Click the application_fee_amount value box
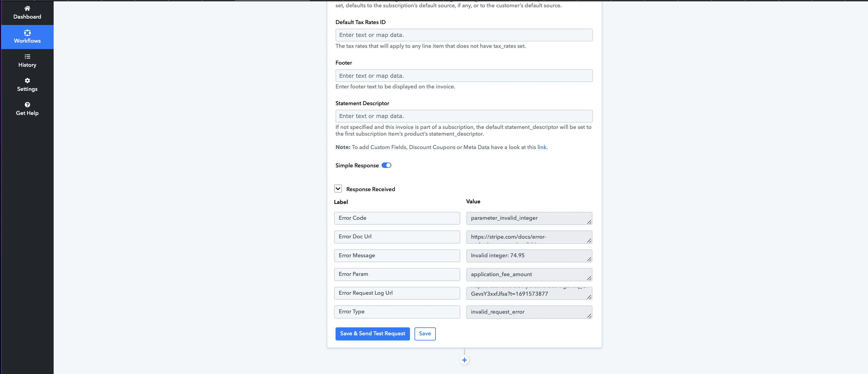Screen dimensions: 868x374 point(529,275)
